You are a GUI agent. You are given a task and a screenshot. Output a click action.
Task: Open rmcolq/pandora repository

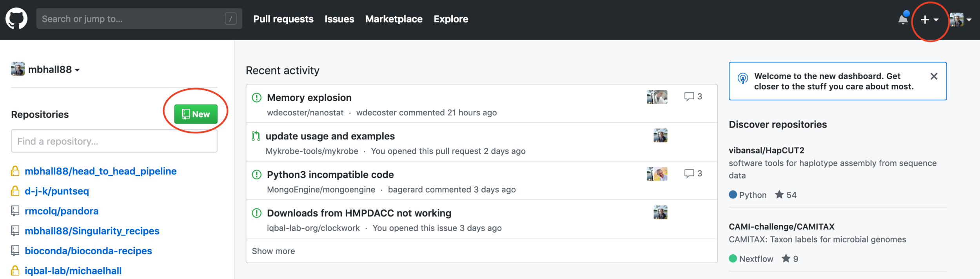coord(62,211)
